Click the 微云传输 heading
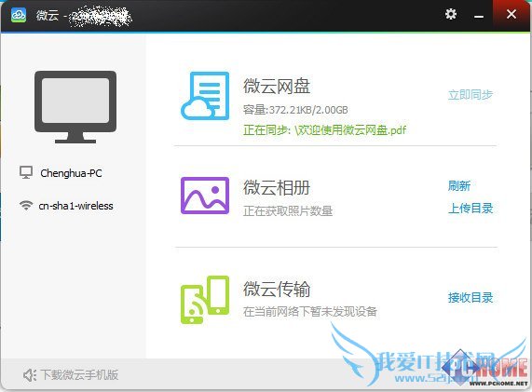The width and height of the screenshot is (532, 392). point(277,289)
